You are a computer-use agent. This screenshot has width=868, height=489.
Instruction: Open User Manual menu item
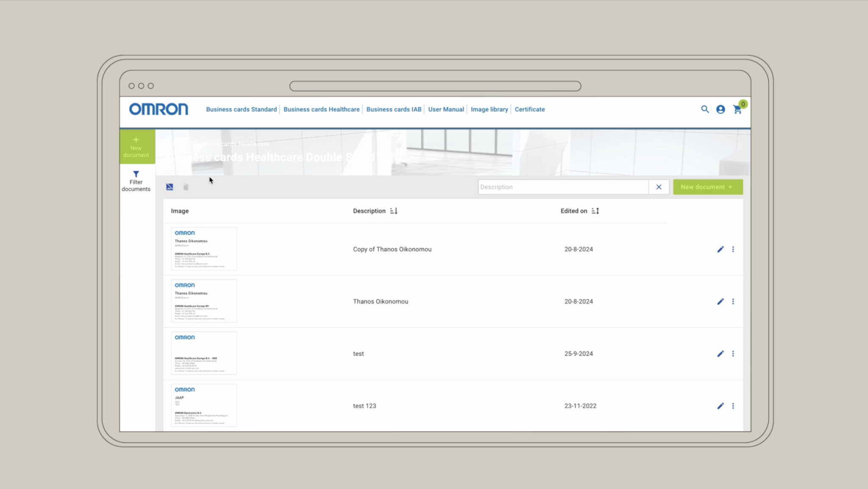coord(446,109)
